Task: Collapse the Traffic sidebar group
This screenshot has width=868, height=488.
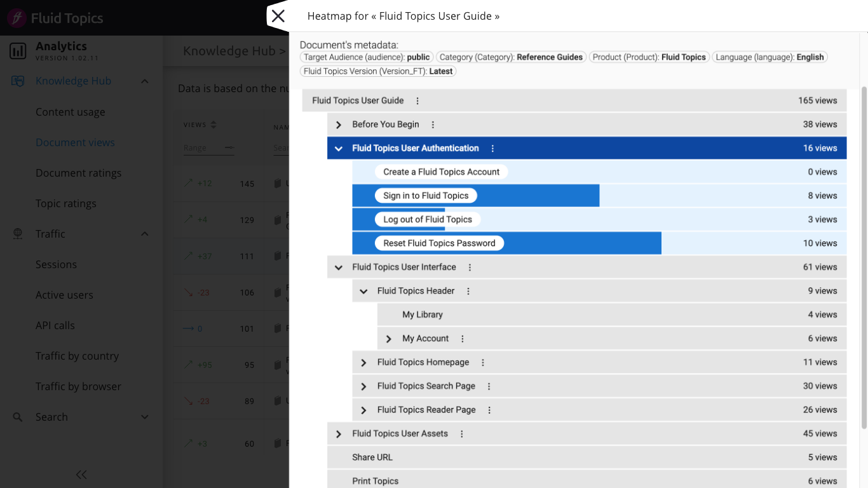Action: (145, 234)
